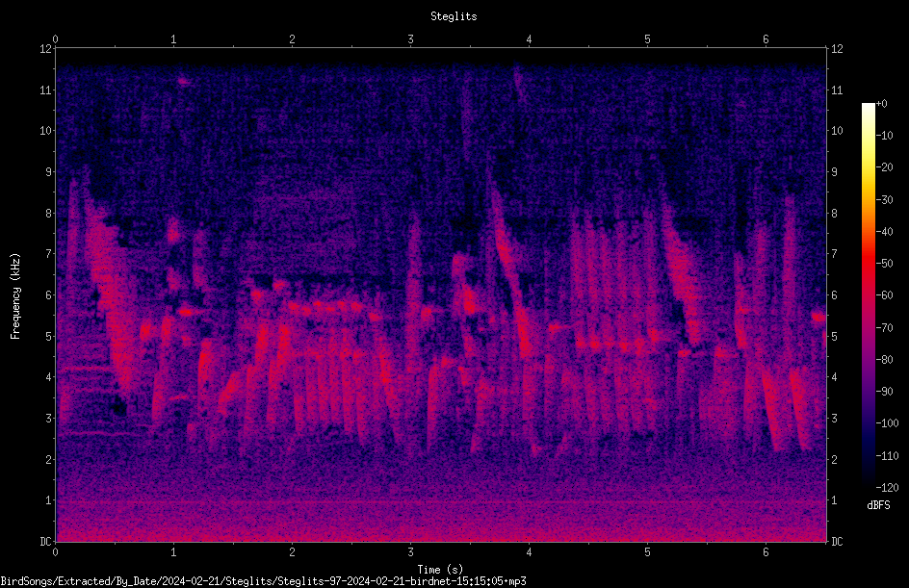Click the 12 kHz label on left axis

[x=46, y=49]
